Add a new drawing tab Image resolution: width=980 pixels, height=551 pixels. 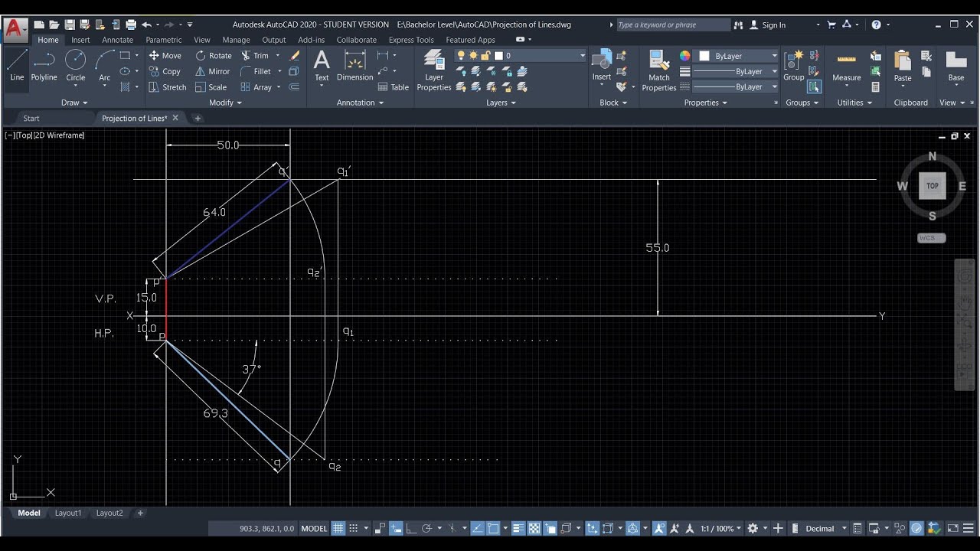click(x=198, y=118)
